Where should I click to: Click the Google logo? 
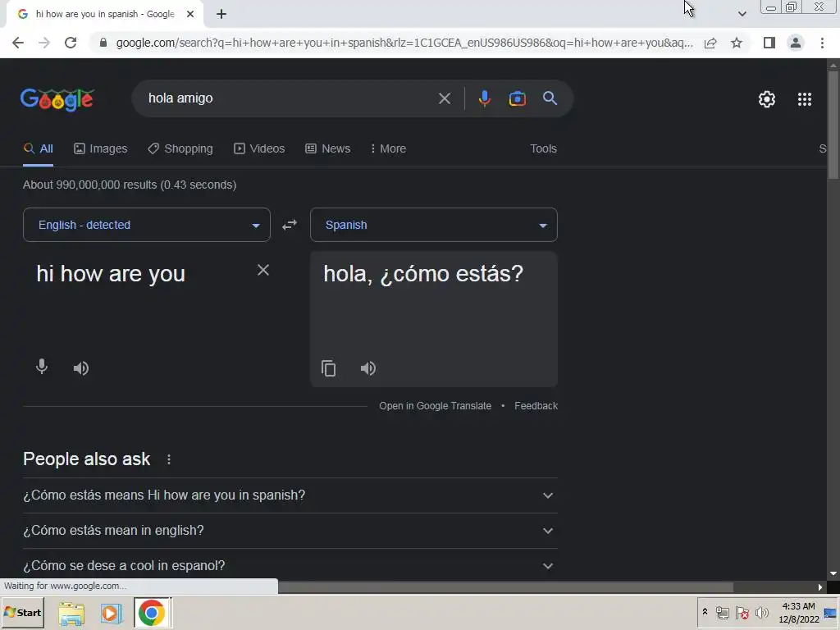pyautogui.click(x=57, y=99)
